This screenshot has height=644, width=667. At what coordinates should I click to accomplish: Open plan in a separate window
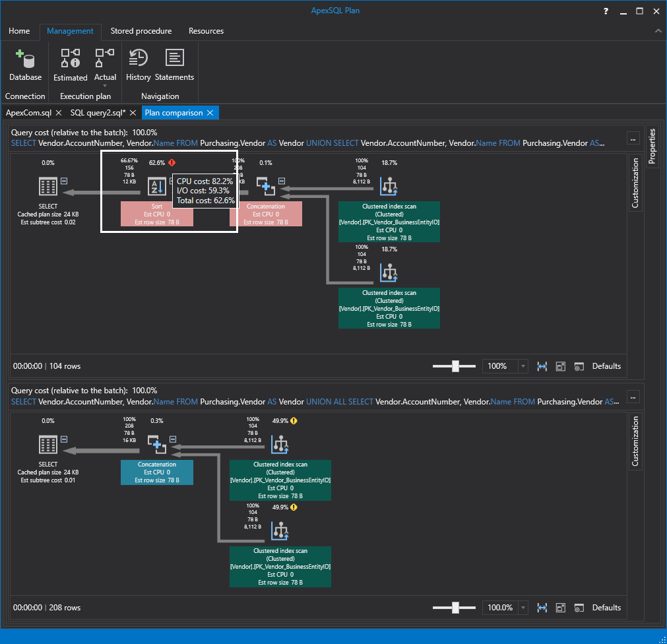pyautogui.click(x=560, y=366)
